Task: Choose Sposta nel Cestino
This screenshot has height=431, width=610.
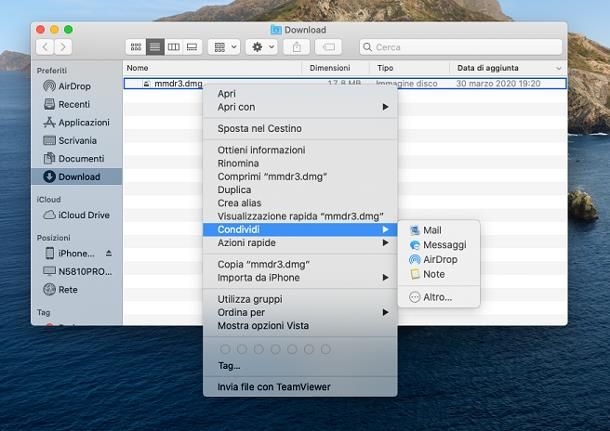Action: point(259,129)
